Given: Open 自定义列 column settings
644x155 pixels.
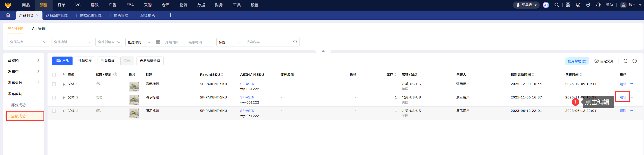Looking at the screenshot, I should coord(604,61).
